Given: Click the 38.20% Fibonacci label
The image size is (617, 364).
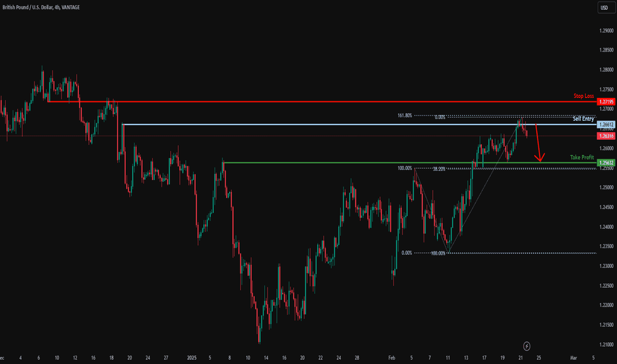Looking at the screenshot, I should (x=439, y=169).
